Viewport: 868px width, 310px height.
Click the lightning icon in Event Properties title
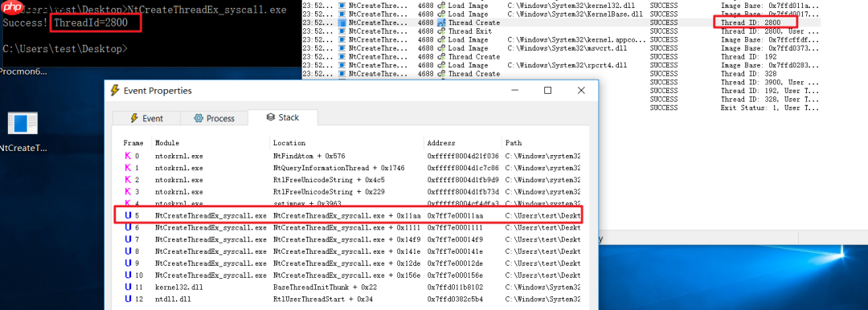pyautogui.click(x=115, y=90)
